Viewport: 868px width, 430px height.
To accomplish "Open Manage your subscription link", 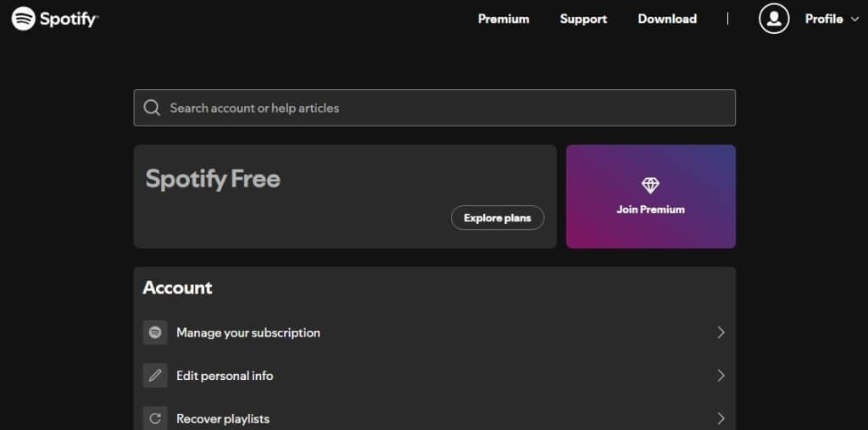I will pos(248,332).
